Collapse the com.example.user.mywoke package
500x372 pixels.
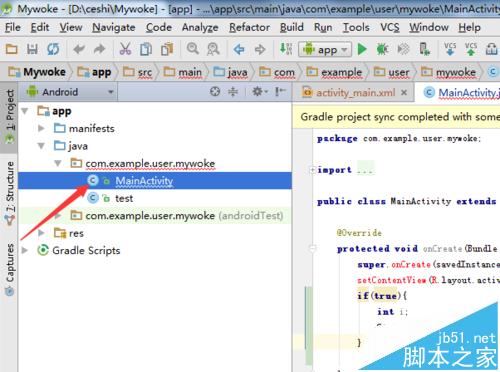click(x=58, y=163)
